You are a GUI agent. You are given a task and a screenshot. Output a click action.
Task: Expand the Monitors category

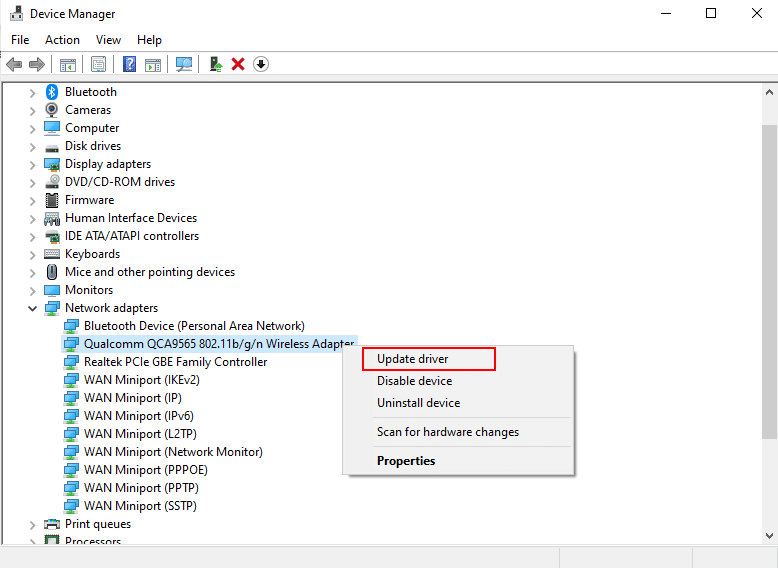[x=32, y=291]
